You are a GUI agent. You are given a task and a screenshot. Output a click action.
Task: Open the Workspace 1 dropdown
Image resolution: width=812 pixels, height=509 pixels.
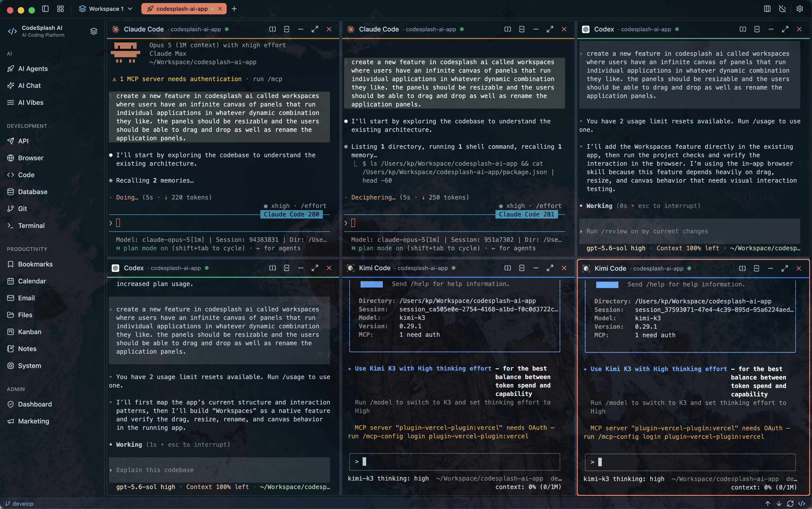tap(106, 9)
